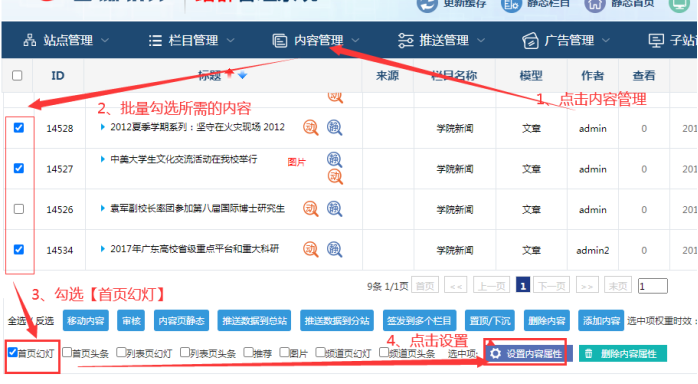Toggle the select-all checkbox in table header
This screenshot has height=384, width=698.
tap(17, 76)
